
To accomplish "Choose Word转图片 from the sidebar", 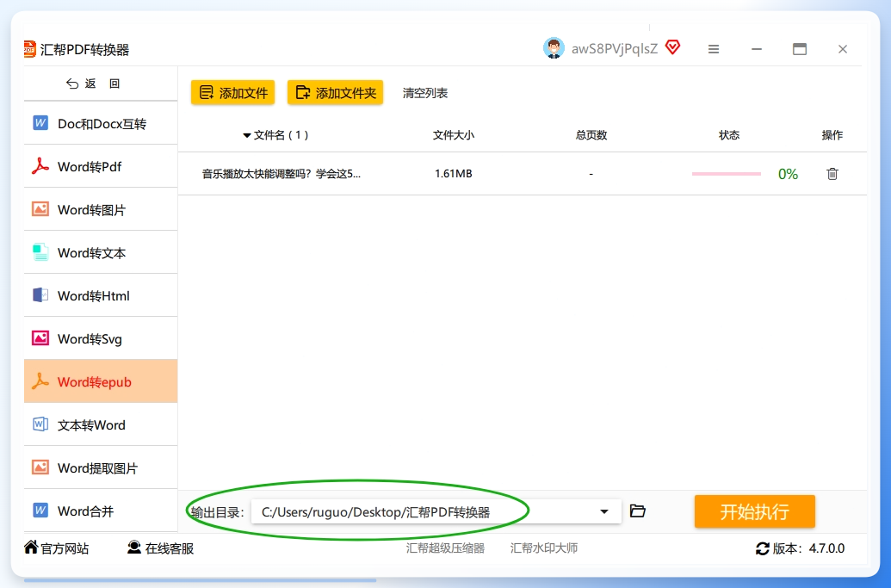I will [101, 210].
